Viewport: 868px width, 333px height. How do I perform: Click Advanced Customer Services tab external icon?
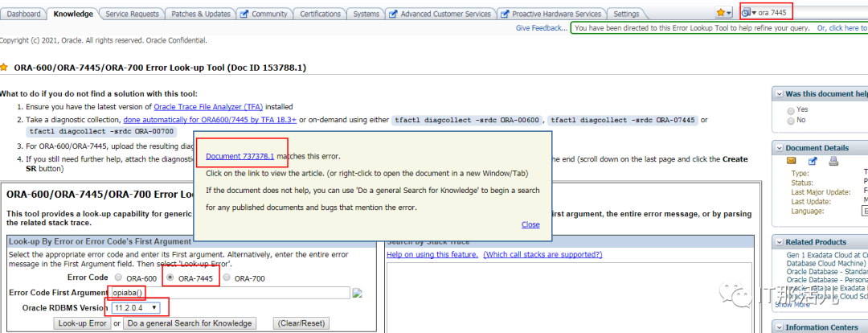393,14
